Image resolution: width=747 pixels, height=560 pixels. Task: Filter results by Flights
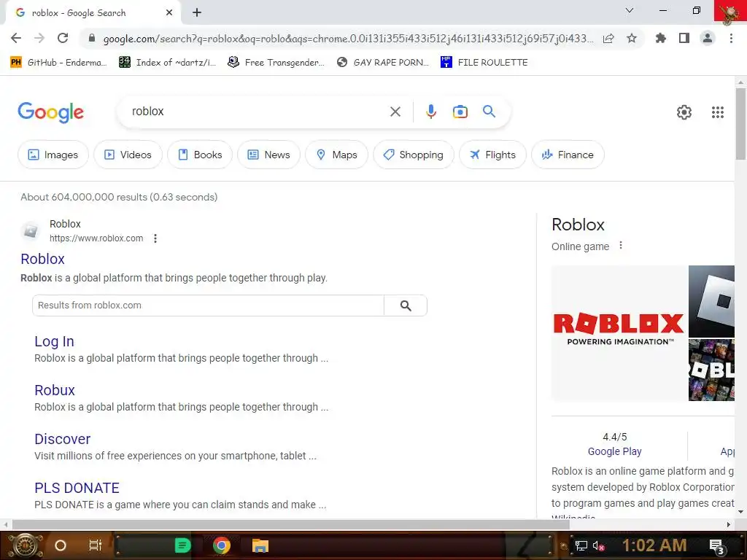492,155
